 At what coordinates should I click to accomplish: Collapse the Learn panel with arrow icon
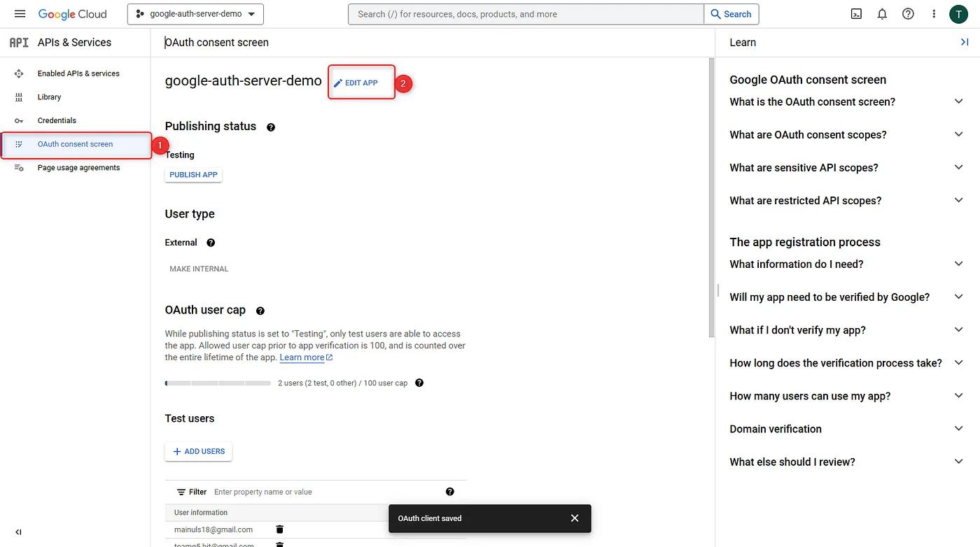tap(965, 43)
